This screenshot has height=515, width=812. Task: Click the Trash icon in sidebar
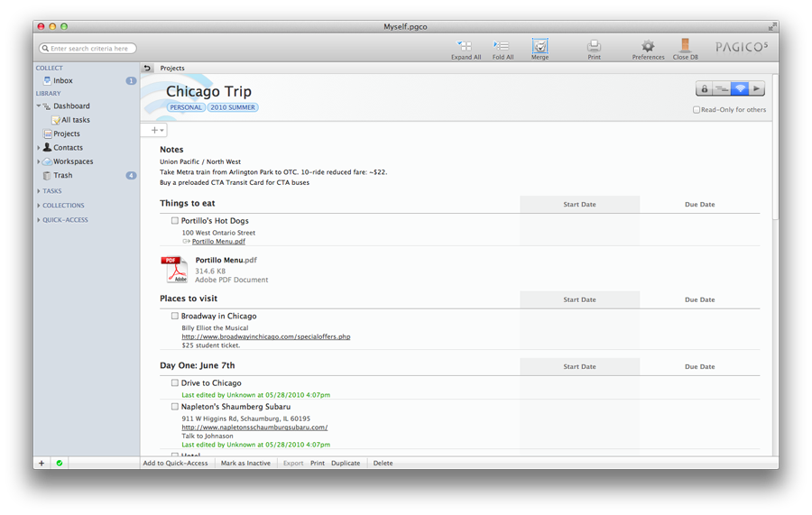[x=47, y=176]
